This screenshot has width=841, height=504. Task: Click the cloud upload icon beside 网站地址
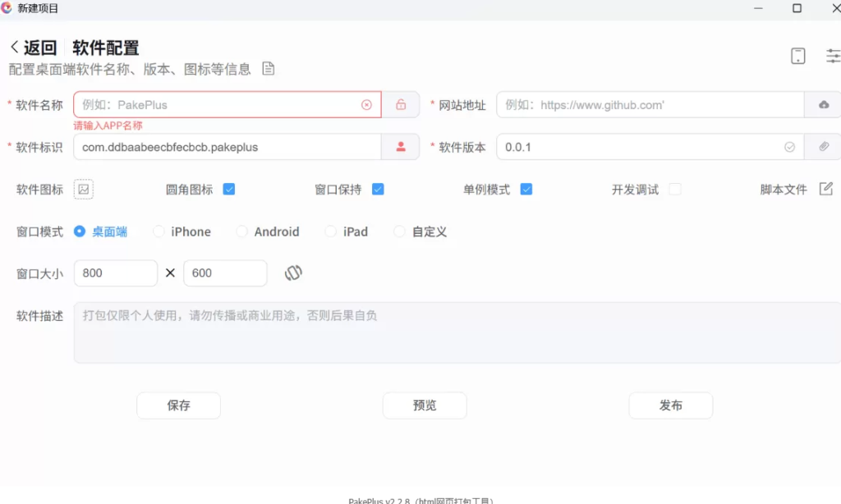click(823, 104)
